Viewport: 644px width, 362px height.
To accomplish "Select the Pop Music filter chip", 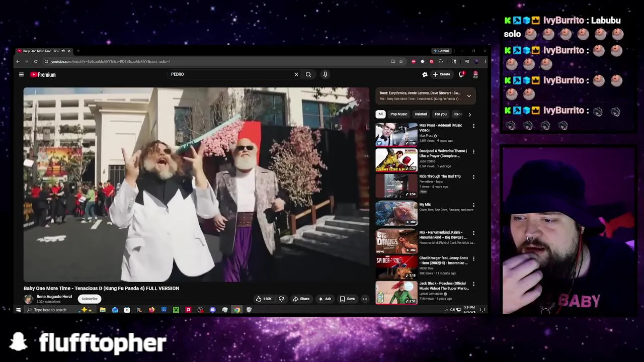I will point(399,114).
